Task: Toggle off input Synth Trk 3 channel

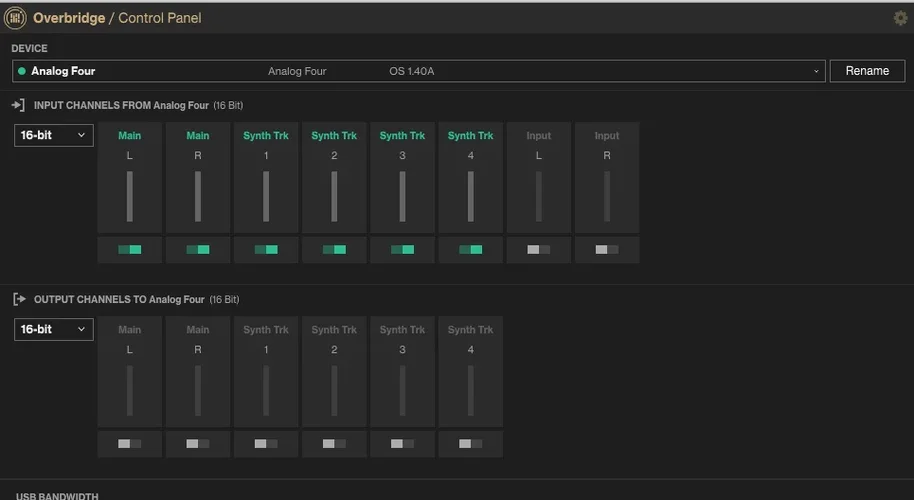Action: coord(402,249)
